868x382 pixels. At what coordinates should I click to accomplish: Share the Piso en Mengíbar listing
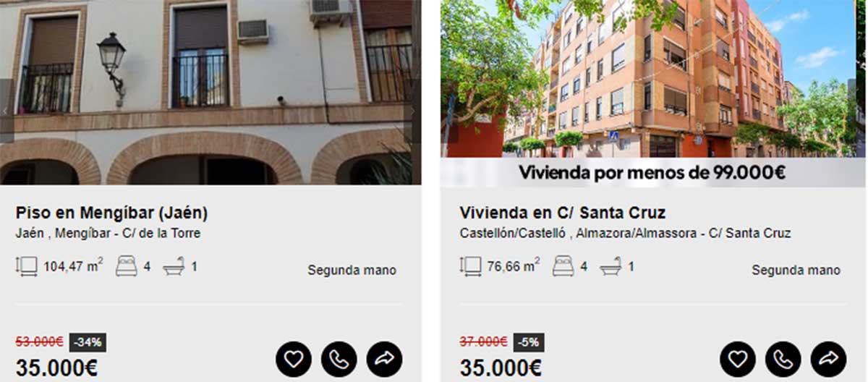tap(384, 359)
